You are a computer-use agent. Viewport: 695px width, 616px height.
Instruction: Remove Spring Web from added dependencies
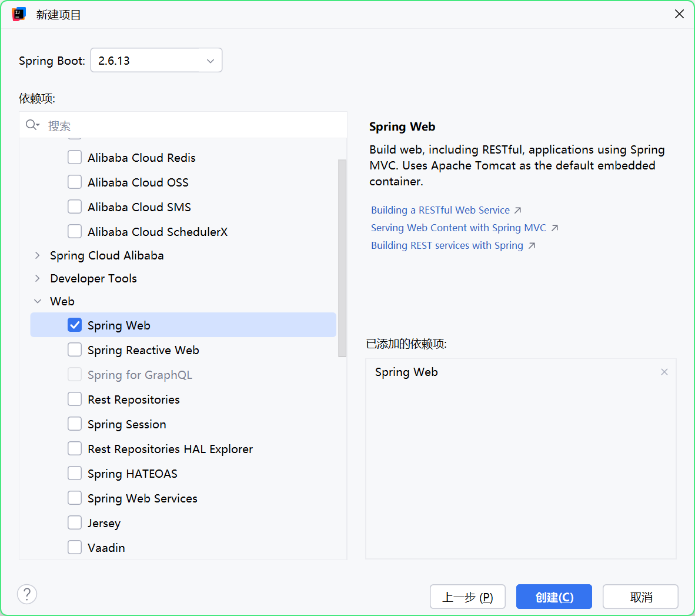(x=664, y=372)
